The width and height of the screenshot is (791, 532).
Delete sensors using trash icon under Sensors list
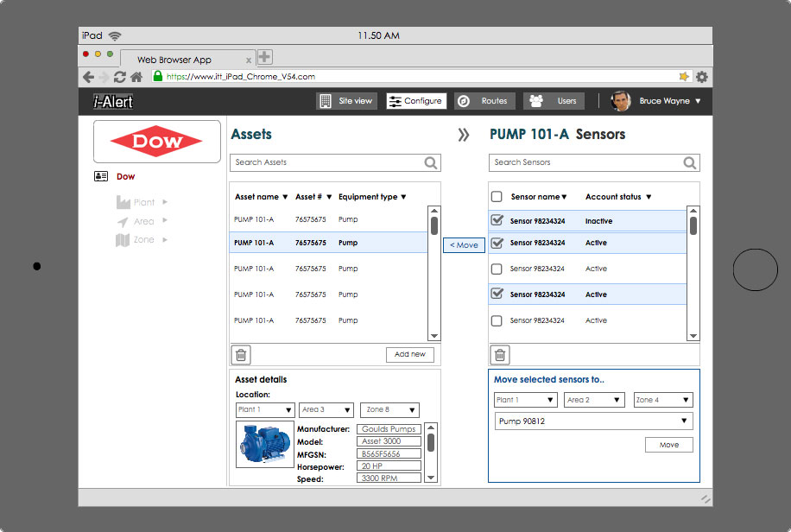(501, 355)
